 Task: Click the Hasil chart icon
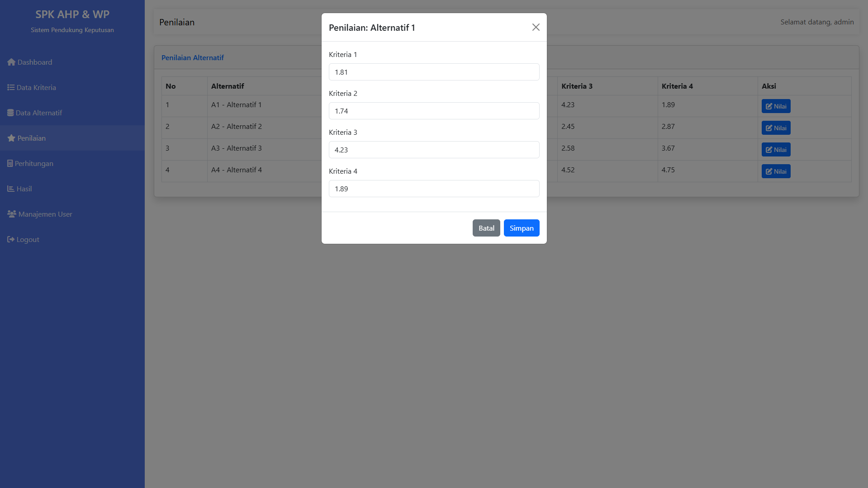[x=11, y=189]
